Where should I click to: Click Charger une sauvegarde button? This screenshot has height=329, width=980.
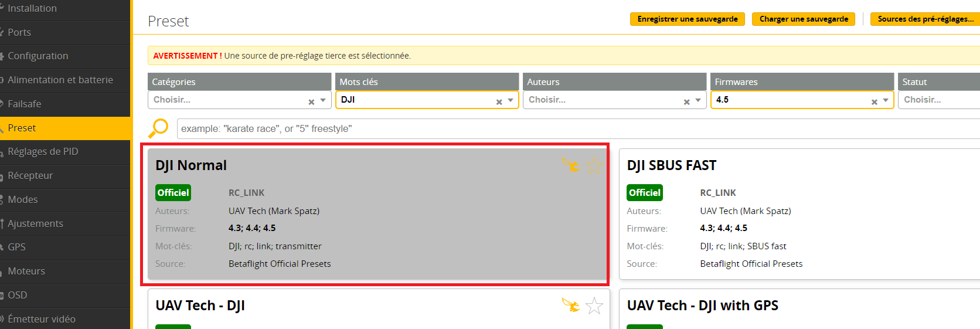[804, 19]
